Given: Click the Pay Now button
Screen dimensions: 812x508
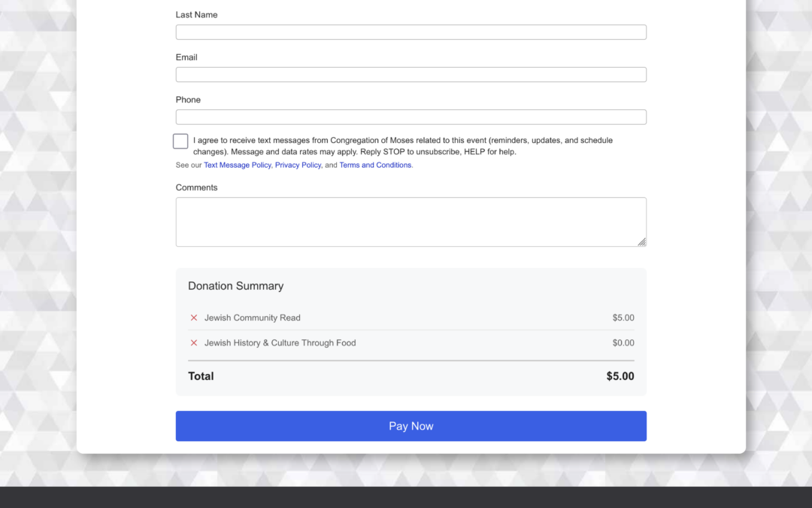Looking at the screenshot, I should [x=411, y=426].
